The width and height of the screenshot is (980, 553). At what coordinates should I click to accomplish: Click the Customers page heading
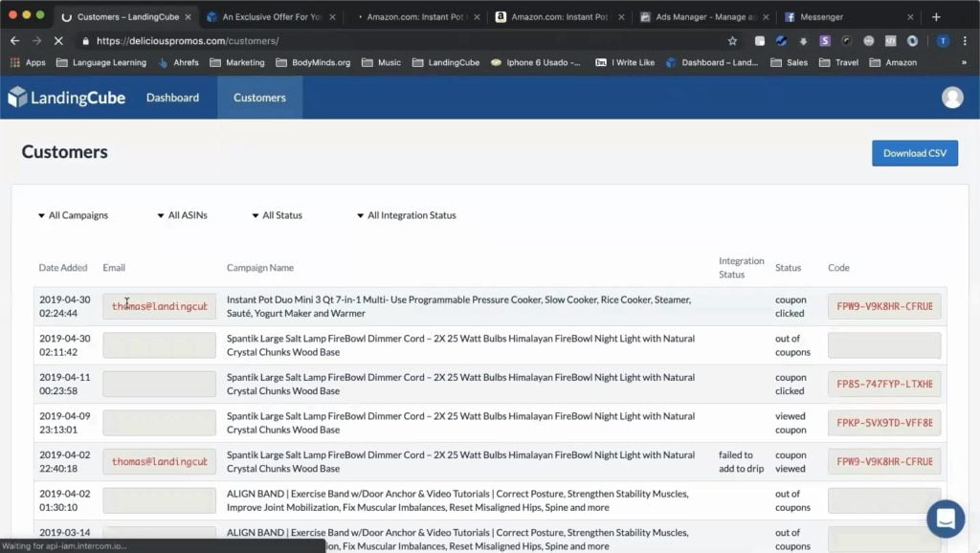tap(64, 152)
